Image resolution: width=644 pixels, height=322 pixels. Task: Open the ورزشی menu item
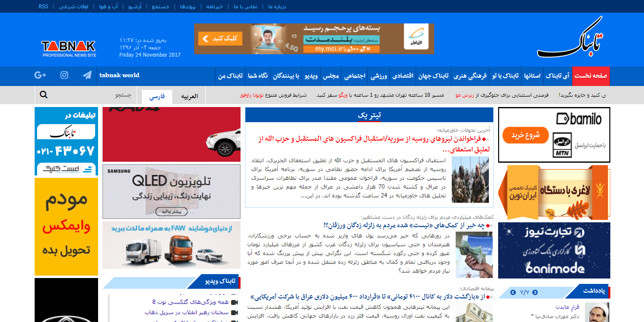tap(379, 76)
